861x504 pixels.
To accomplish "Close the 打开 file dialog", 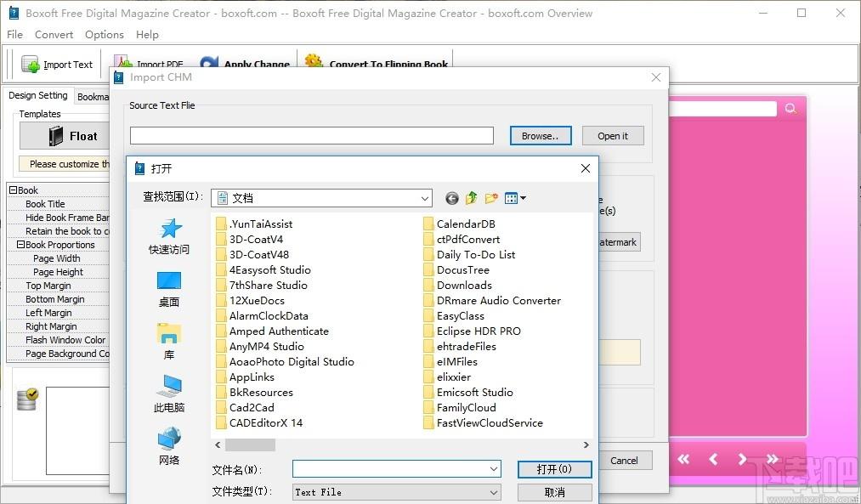I will (586, 168).
